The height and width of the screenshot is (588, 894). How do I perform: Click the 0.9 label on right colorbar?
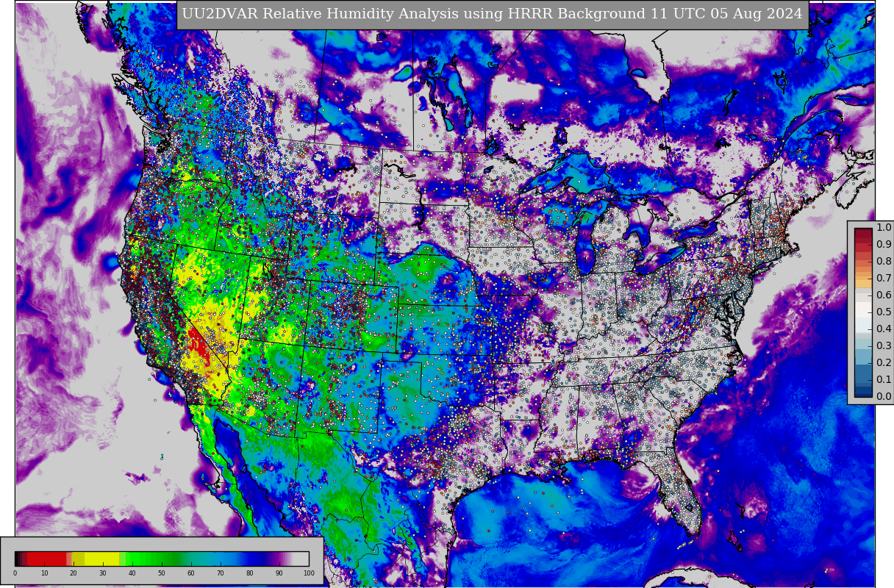[884, 244]
